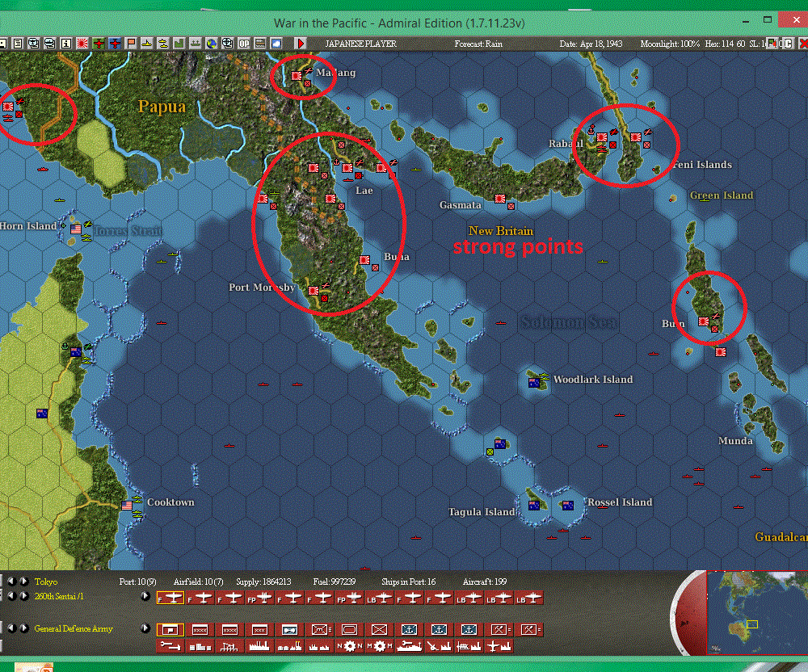Click the M-gear-M merchant shipyard icon
The height and width of the screenshot is (672, 808).
click(x=379, y=645)
